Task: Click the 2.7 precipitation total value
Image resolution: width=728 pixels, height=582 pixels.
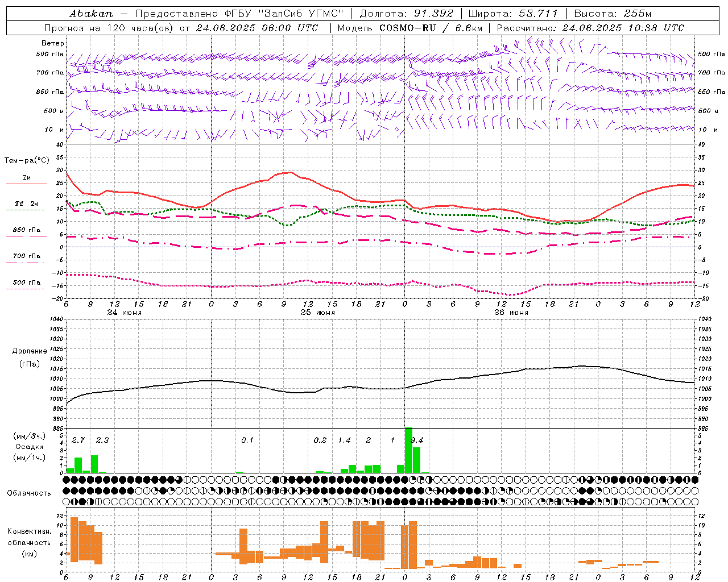Action: [78, 440]
